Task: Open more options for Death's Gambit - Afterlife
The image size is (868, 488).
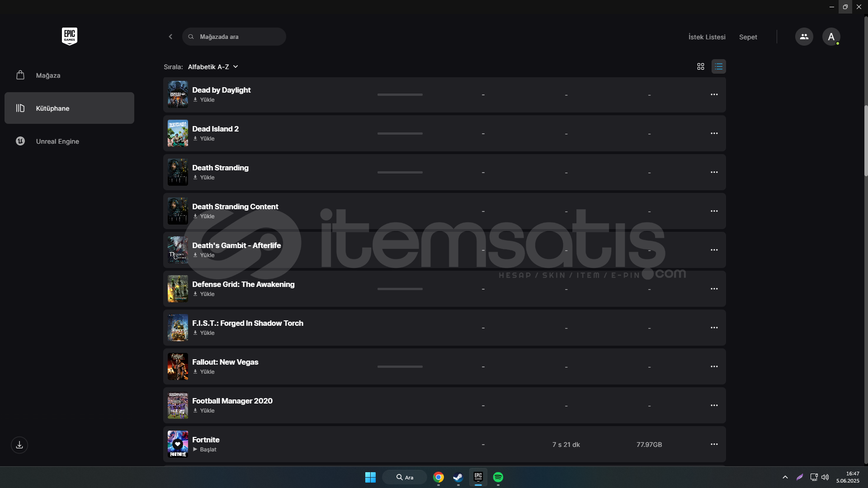Action: click(714, 250)
